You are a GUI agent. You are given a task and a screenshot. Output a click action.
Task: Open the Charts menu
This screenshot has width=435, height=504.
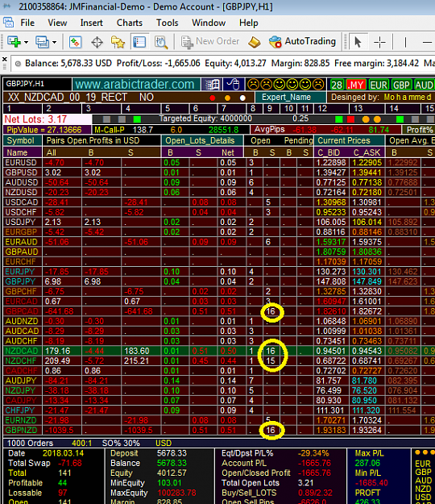(130, 23)
